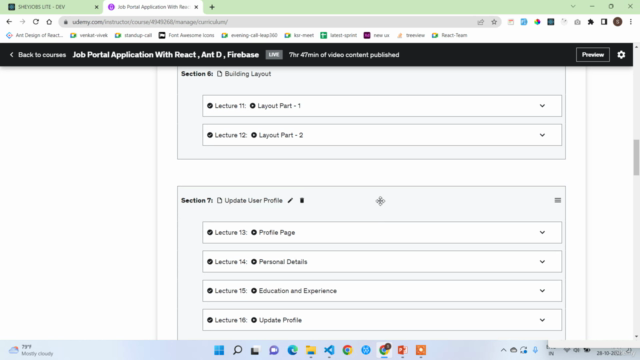Open ksr-meet bookmark
Viewport: 640px width, 360px height.
coord(299,35)
